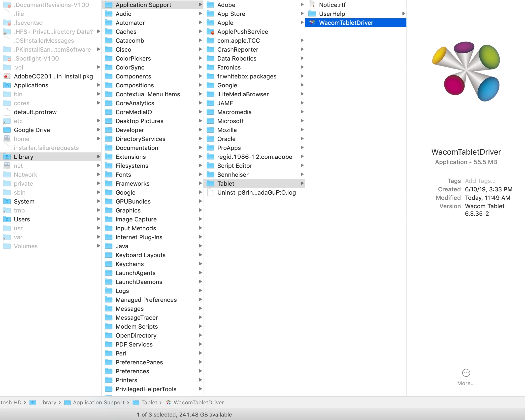Select the PrivilegedHelperTools folder
The image size is (525, 420).
(x=152, y=389)
